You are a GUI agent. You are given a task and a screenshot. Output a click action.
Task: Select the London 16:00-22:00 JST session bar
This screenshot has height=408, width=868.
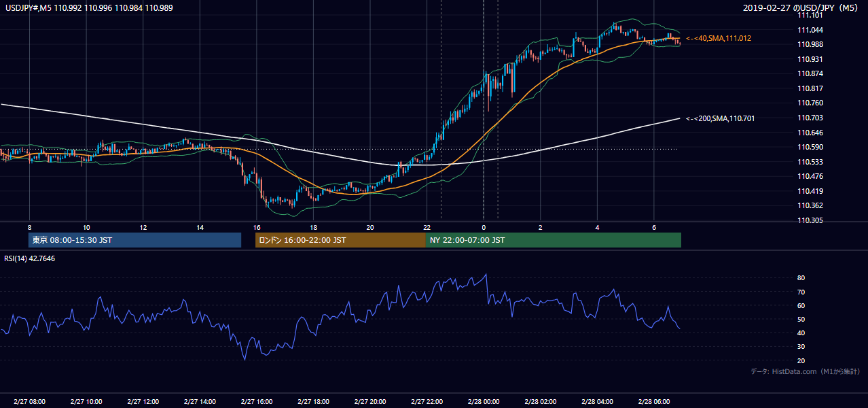(x=340, y=240)
